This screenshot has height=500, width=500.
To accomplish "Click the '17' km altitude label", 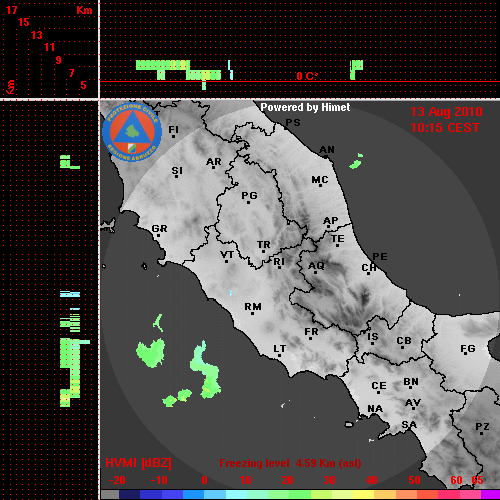I will (x=11, y=10).
